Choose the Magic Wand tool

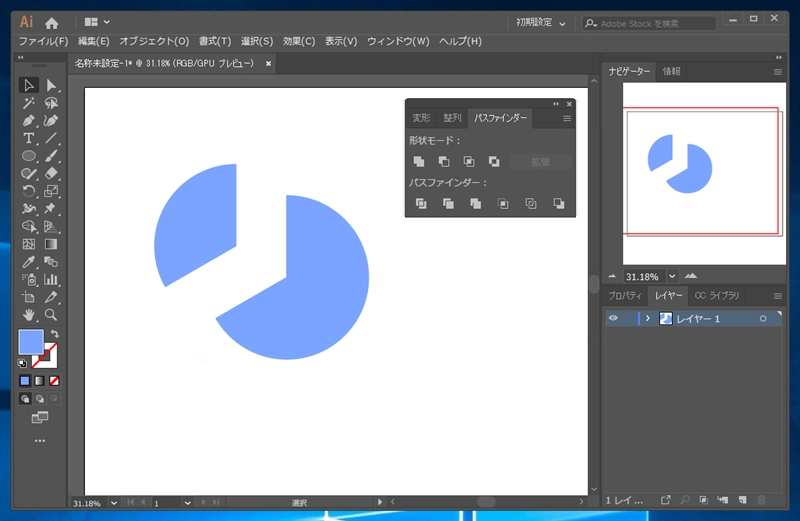29,103
